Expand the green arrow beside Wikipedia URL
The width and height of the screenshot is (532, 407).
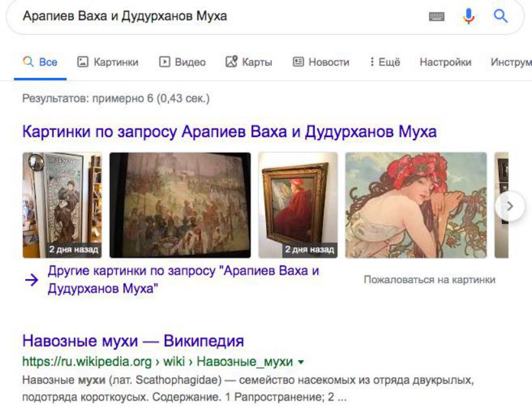tap(300, 362)
